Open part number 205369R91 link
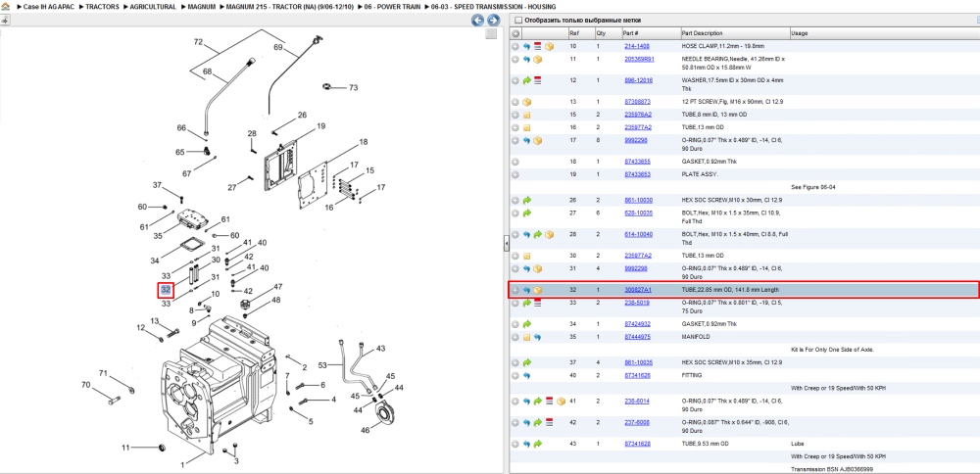The image size is (980, 474). point(639,60)
